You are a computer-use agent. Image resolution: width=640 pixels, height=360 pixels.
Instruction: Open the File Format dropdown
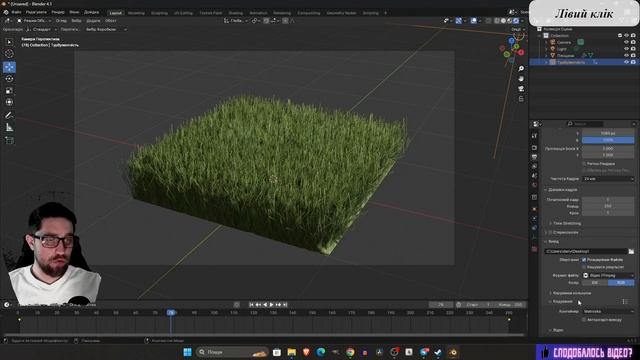608,276
